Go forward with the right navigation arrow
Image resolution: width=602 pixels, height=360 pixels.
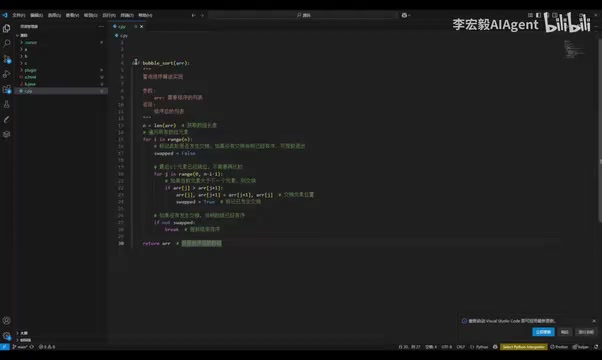pyautogui.click(x=202, y=15)
